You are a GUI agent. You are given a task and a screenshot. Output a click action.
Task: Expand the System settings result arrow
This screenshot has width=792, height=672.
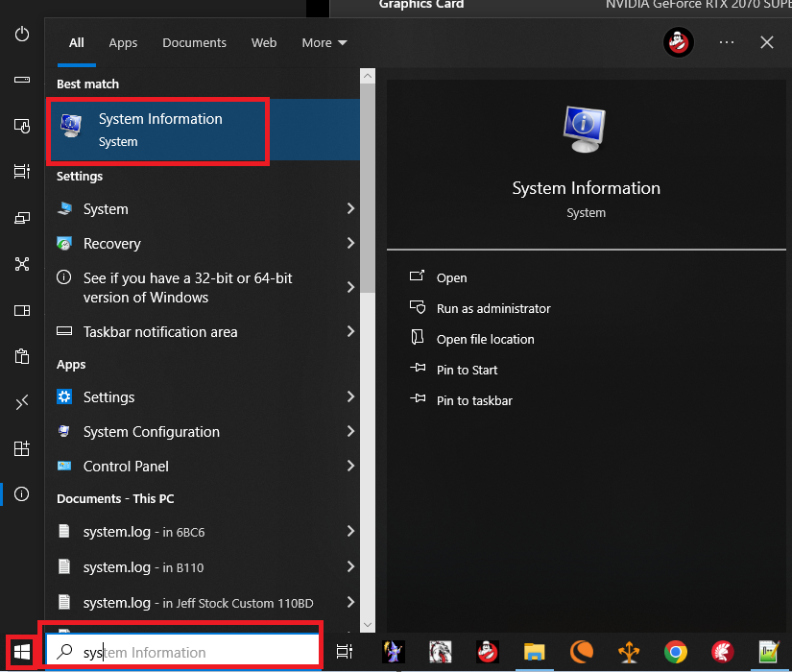click(x=350, y=208)
